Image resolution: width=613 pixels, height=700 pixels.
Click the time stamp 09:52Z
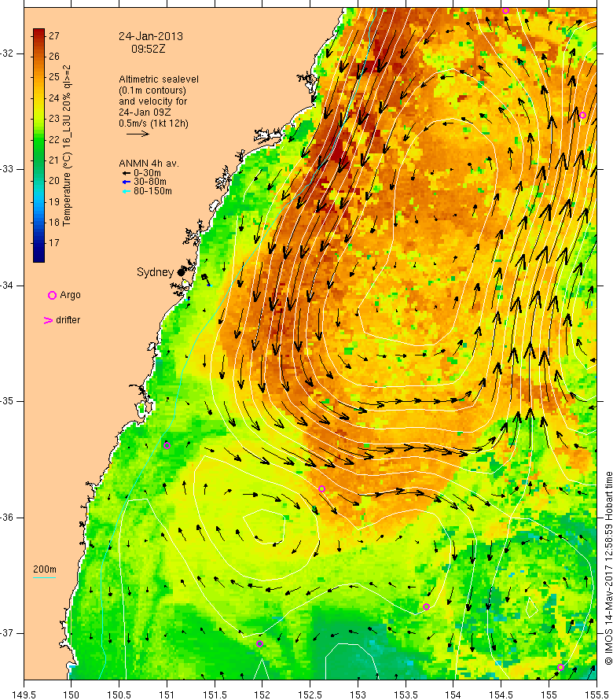click(148, 49)
